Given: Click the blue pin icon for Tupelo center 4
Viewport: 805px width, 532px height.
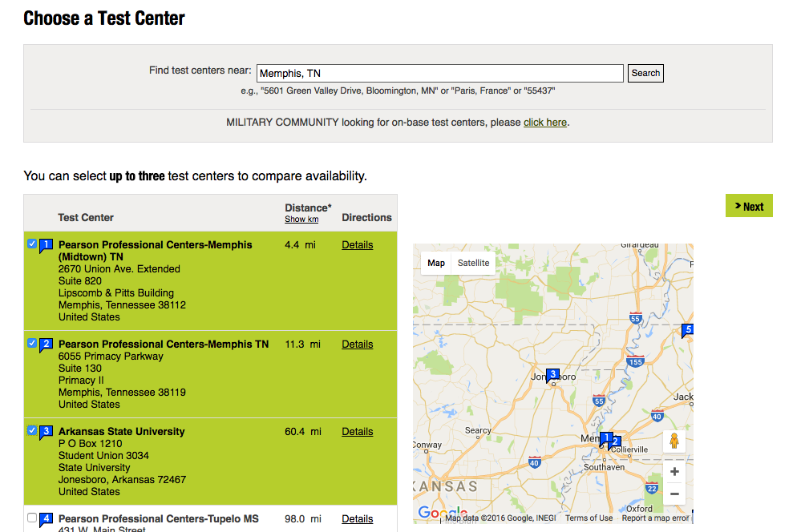Looking at the screenshot, I should [x=47, y=519].
